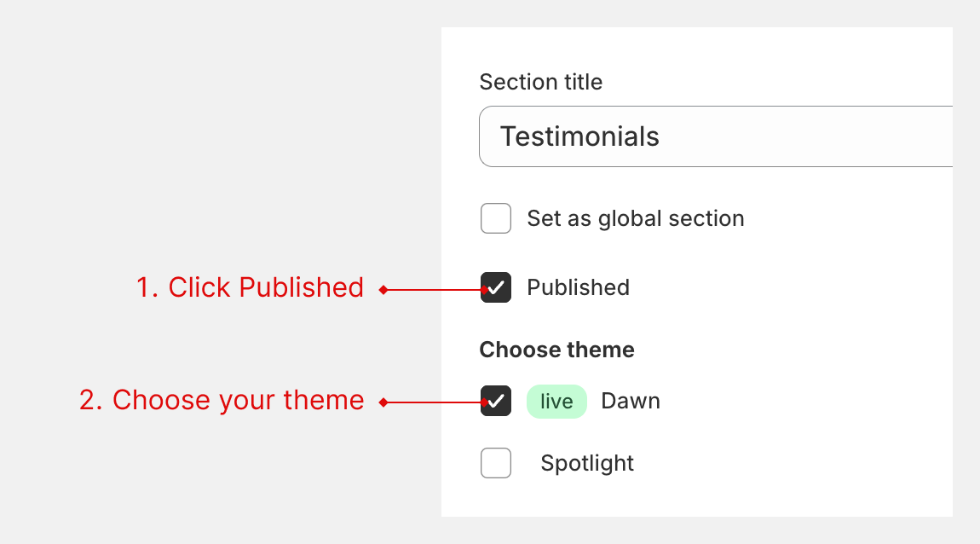Click the Choose theme heading
Viewport: 980px width, 544px height.
click(556, 350)
